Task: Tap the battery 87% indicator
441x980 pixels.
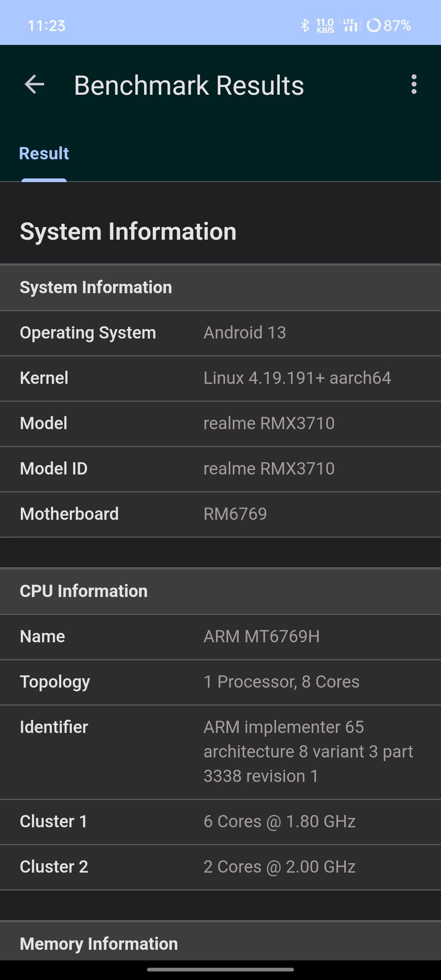Action: click(x=389, y=25)
